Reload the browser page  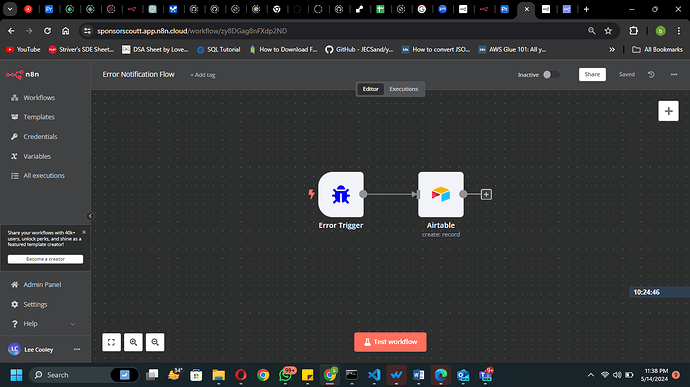click(x=47, y=31)
